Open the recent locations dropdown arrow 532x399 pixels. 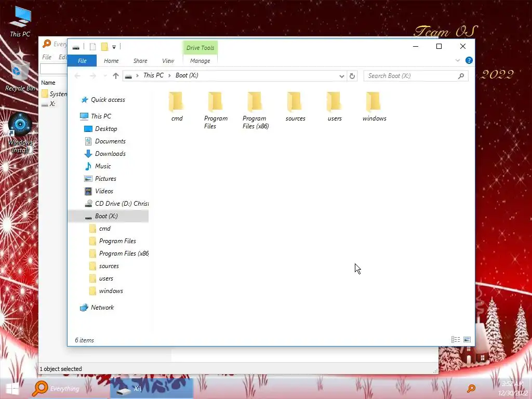[x=105, y=76]
